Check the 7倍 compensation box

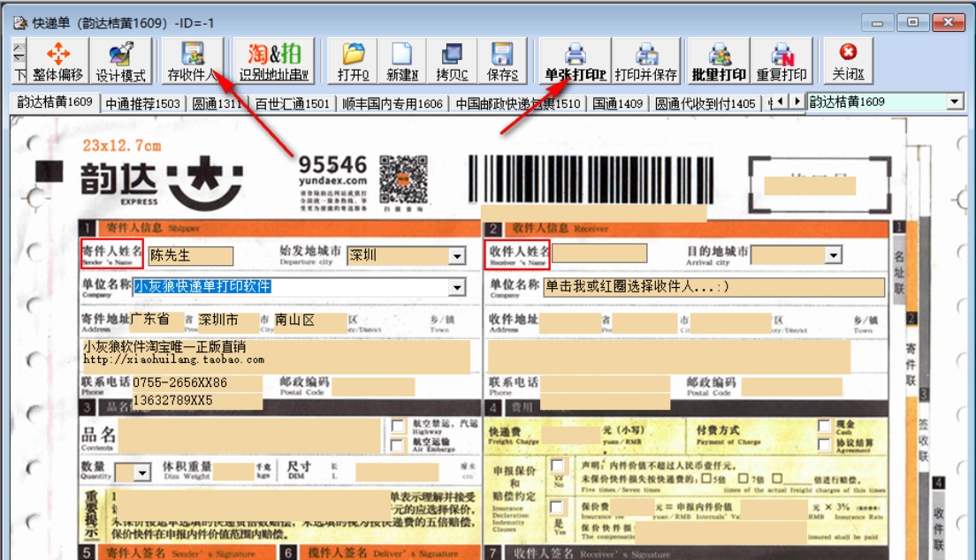[x=743, y=479]
